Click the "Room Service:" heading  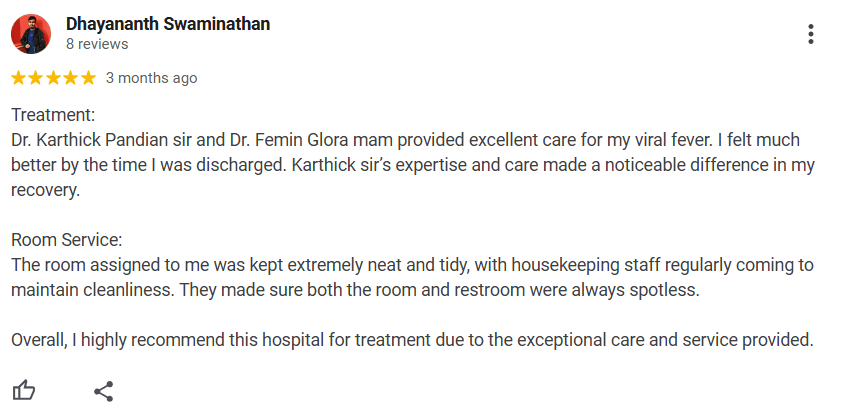[x=67, y=240]
